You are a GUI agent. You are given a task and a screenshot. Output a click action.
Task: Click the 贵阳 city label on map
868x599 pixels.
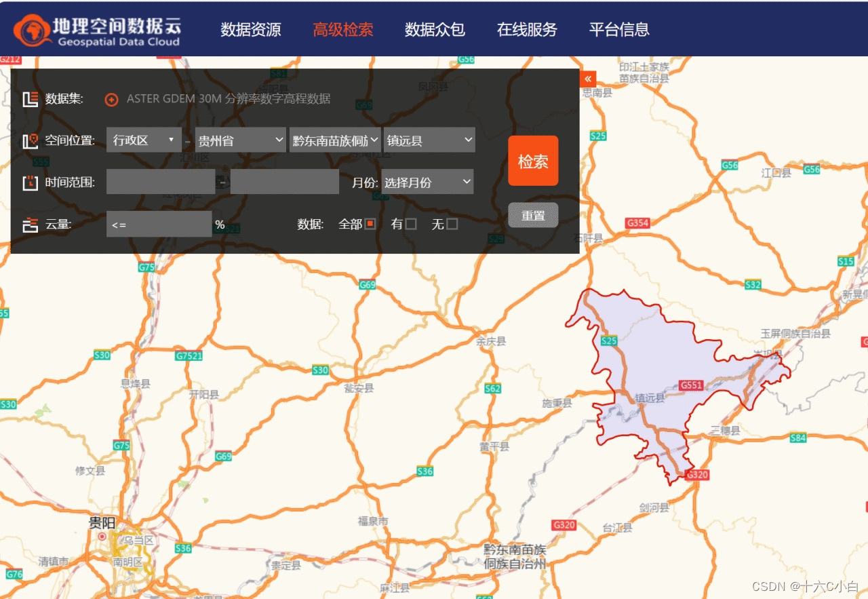point(102,522)
